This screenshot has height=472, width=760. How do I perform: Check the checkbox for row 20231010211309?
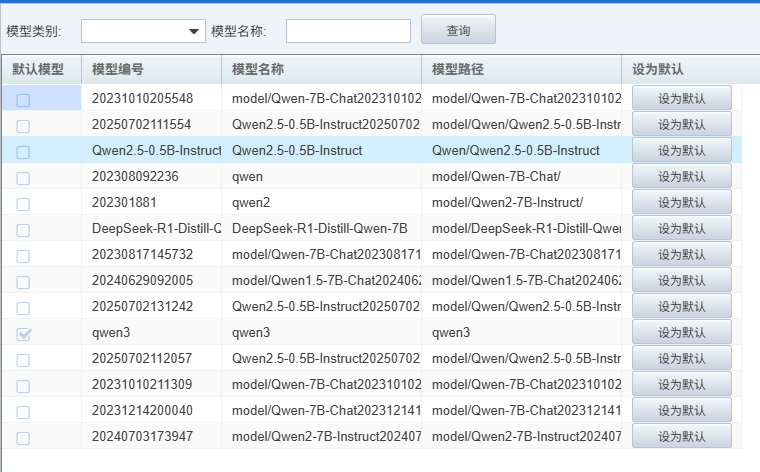23,386
